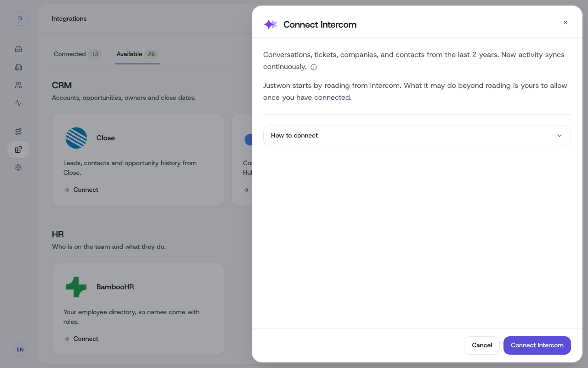Click 'Accounts, opportunities, owners' description
The height and width of the screenshot is (368, 588).
[124, 98]
